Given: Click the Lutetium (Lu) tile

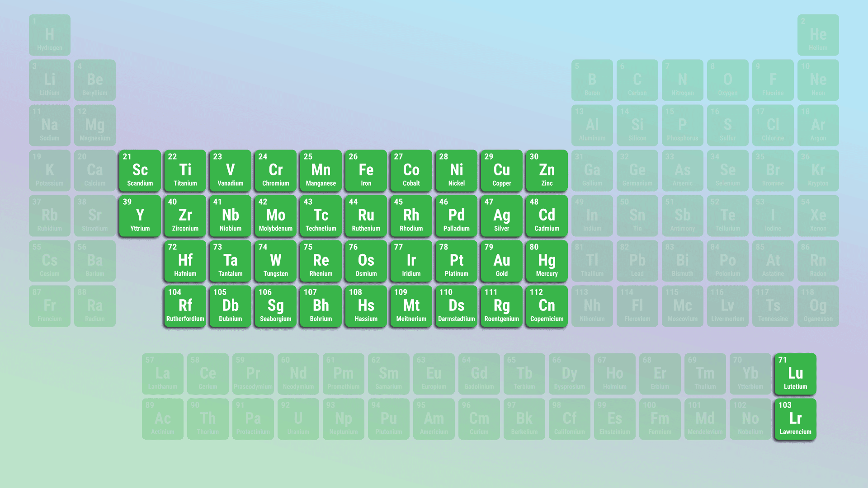Looking at the screenshot, I should pos(795,374).
